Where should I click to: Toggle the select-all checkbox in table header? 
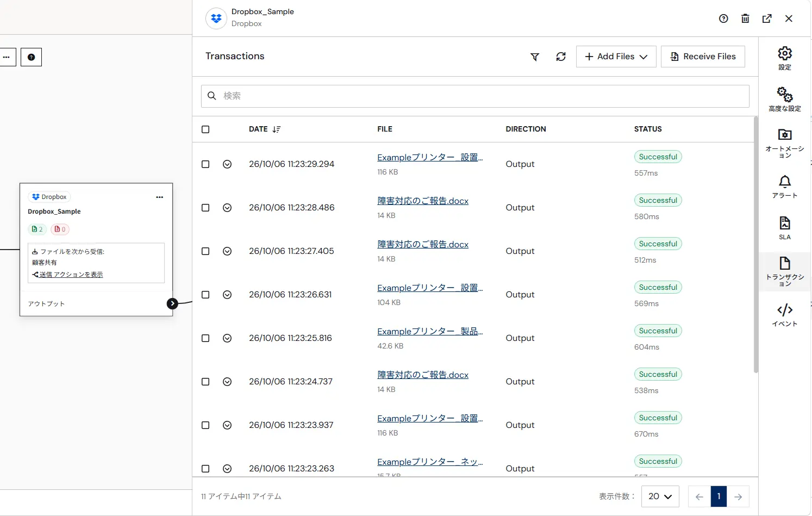(x=205, y=129)
